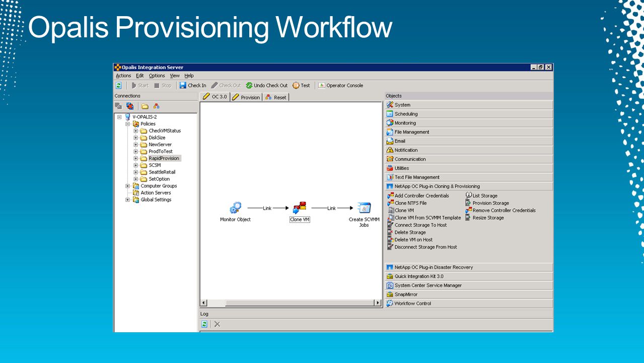The height and width of the screenshot is (363, 644).
Task: Select Action Servers in the tree
Action: coord(152,193)
